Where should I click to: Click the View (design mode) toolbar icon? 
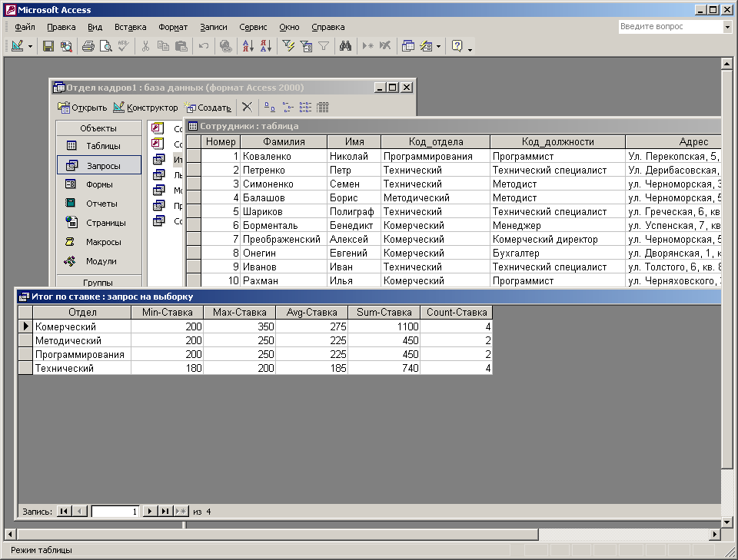coord(18,46)
